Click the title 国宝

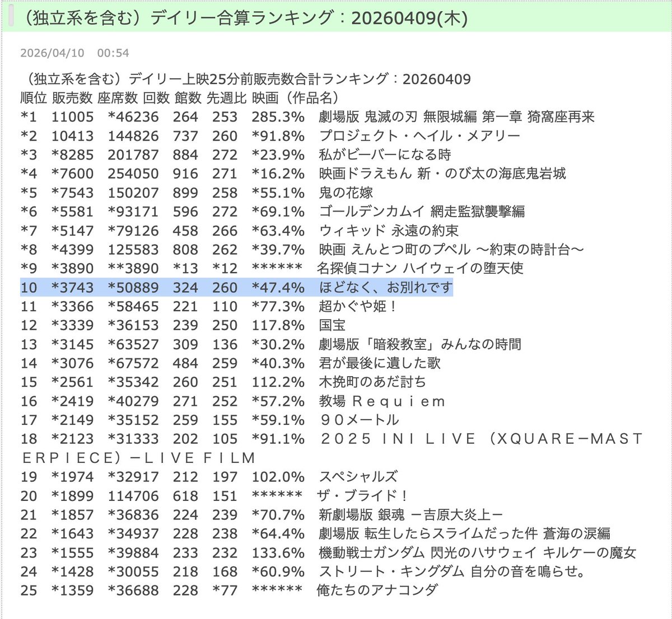pyautogui.click(x=333, y=326)
